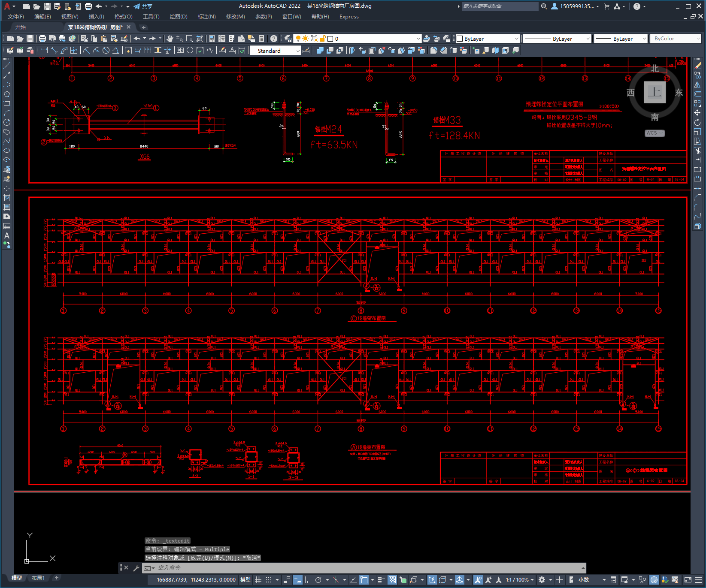The height and width of the screenshot is (588, 706).
Task: Click the 上 top face of the ViewCube
Action: [x=654, y=92]
